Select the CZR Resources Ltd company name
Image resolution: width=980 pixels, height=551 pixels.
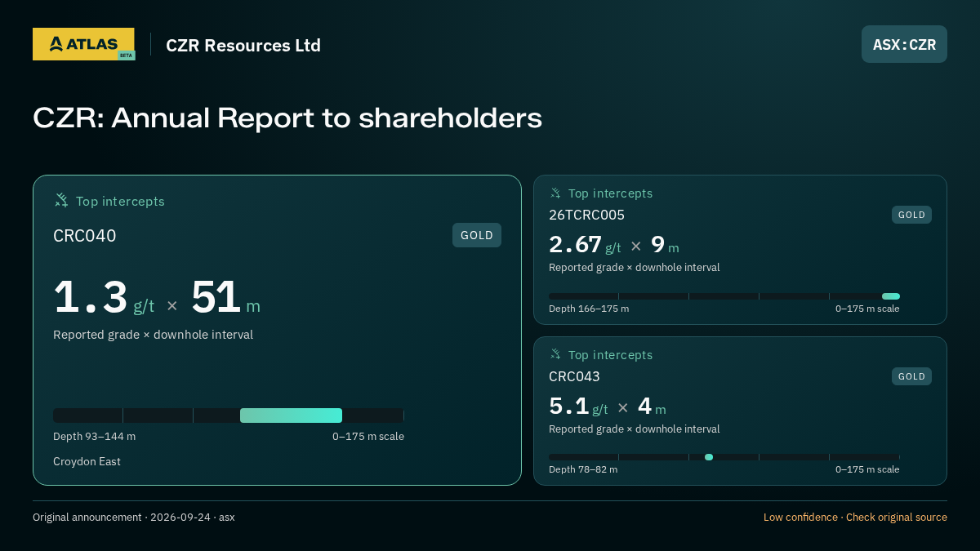243,45
